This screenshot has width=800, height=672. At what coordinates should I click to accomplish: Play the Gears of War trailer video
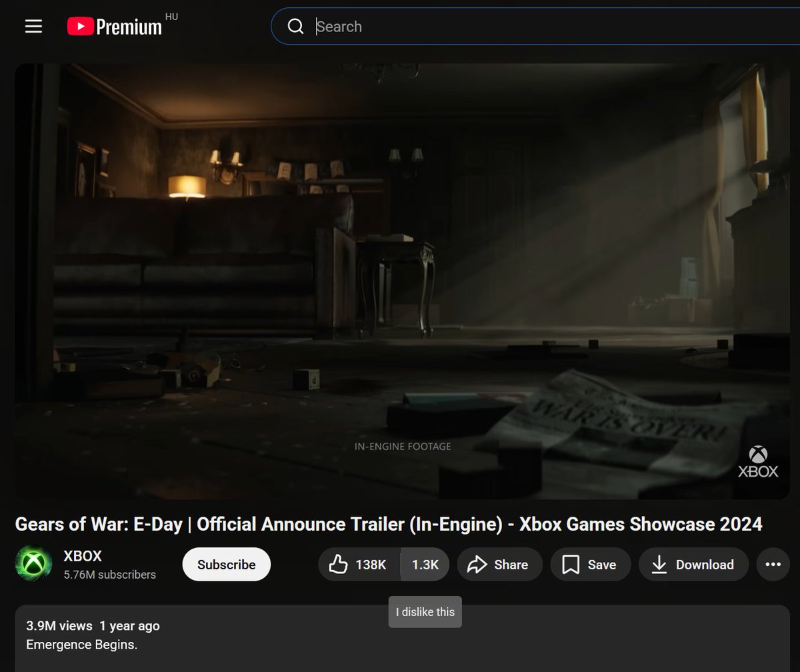click(402, 281)
